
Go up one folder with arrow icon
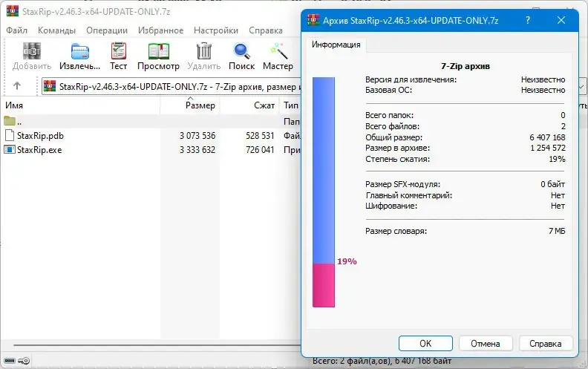click(x=17, y=86)
